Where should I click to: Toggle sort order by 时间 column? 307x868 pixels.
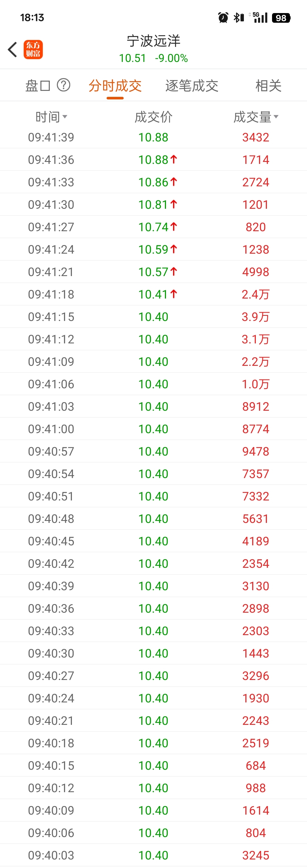point(51,117)
